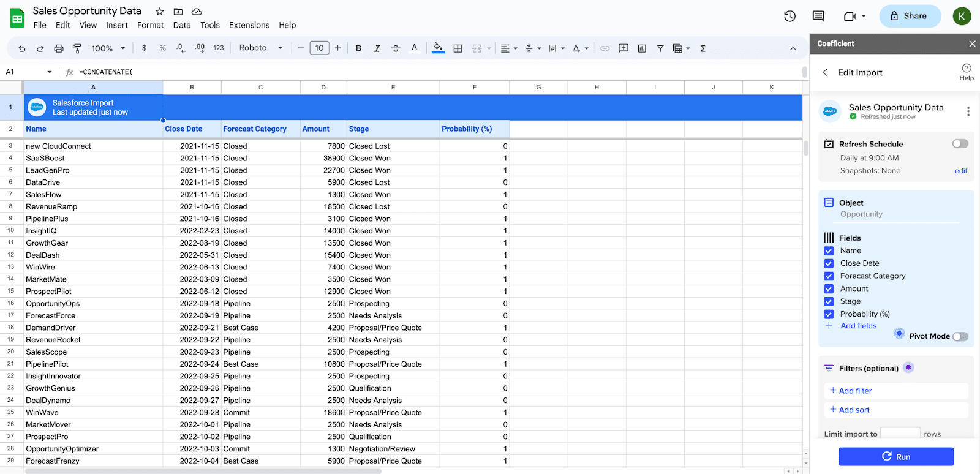Open the File menu
The width and height of the screenshot is (980, 474).
tap(40, 25)
